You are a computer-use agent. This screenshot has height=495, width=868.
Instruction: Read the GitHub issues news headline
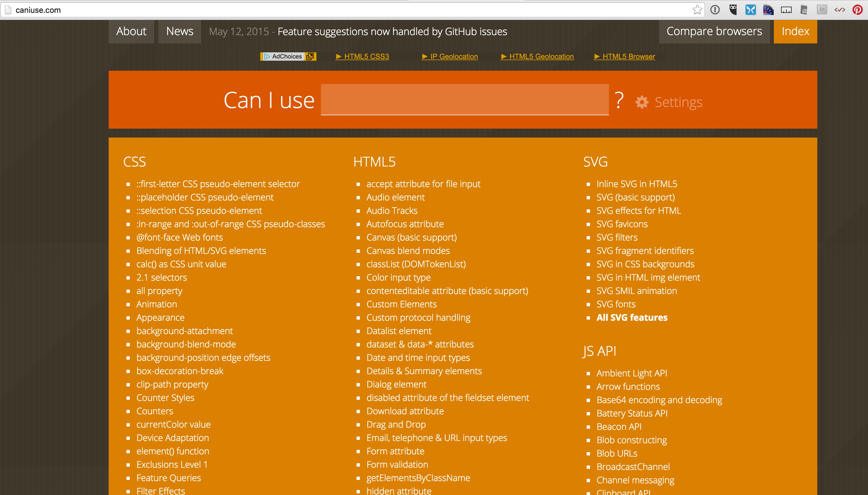point(392,32)
